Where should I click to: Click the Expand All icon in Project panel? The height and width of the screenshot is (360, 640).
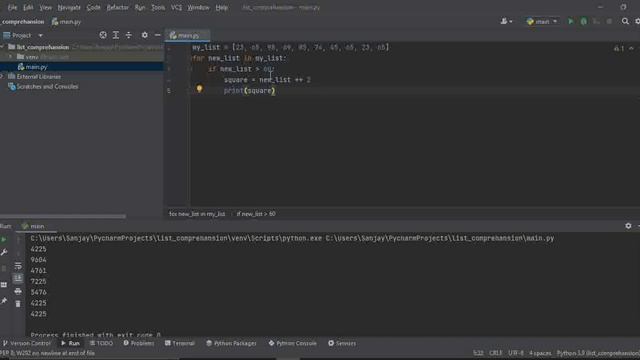116,35
